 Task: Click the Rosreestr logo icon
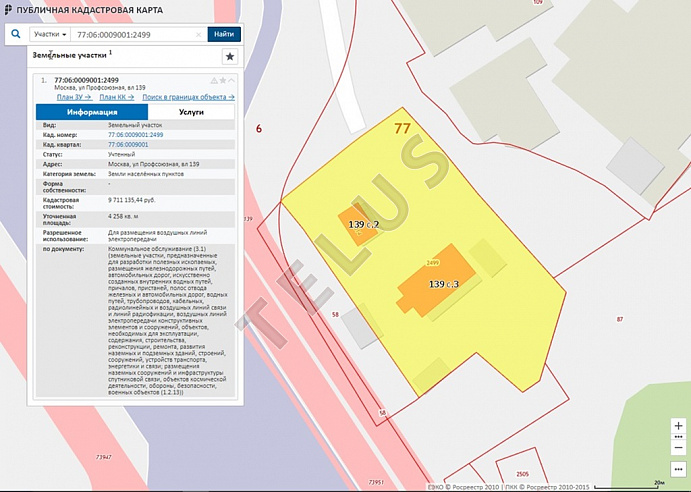click(x=8, y=10)
